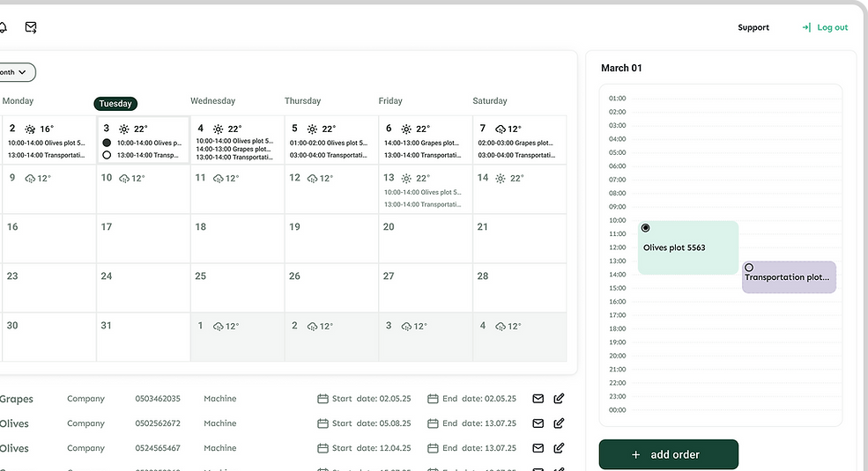Send mail for Olives 0502562672 order
Viewport: 868px width, 471px height.
(x=538, y=423)
